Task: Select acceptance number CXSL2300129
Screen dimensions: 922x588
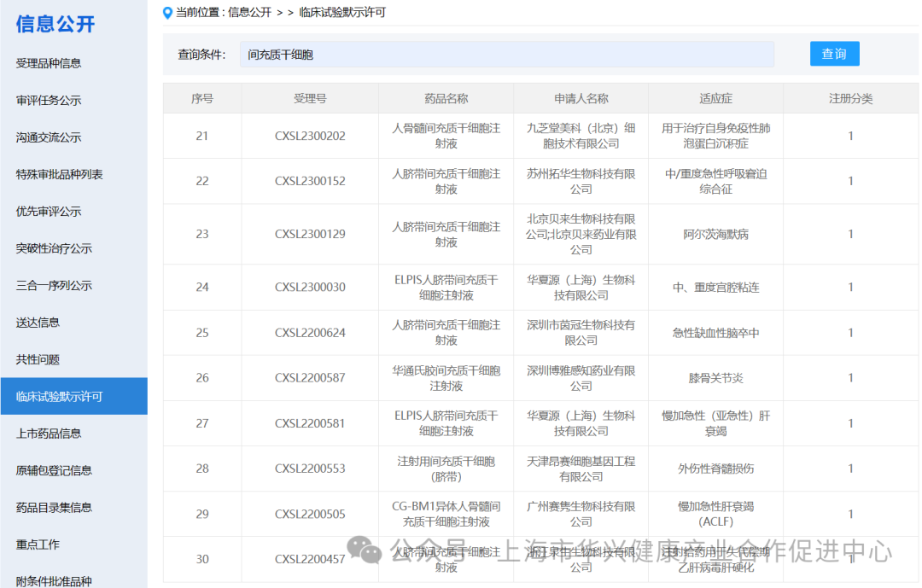Action: pyautogui.click(x=310, y=234)
